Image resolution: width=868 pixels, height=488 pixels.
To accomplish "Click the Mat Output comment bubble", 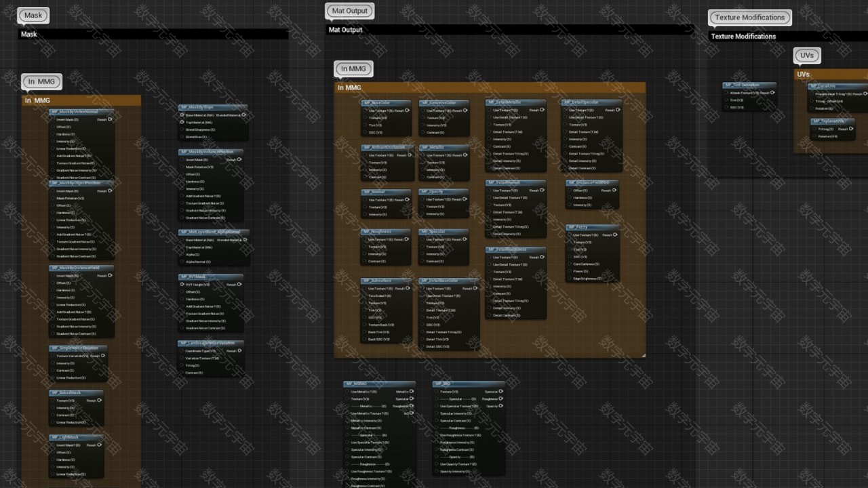I will pyautogui.click(x=349, y=11).
